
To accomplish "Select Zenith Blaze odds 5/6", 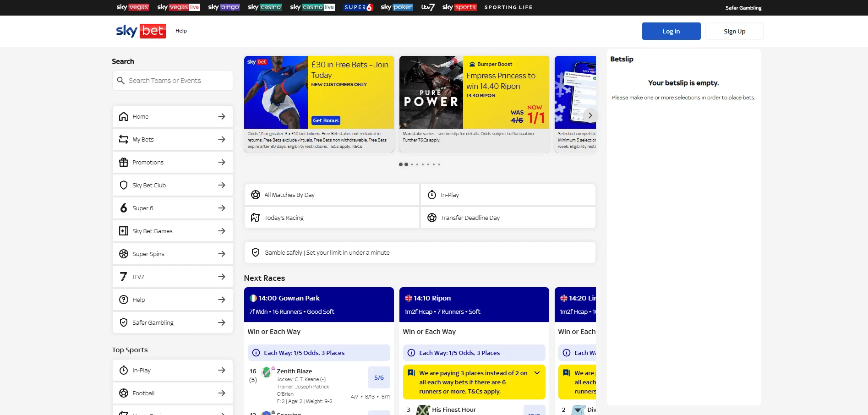I will click(379, 377).
